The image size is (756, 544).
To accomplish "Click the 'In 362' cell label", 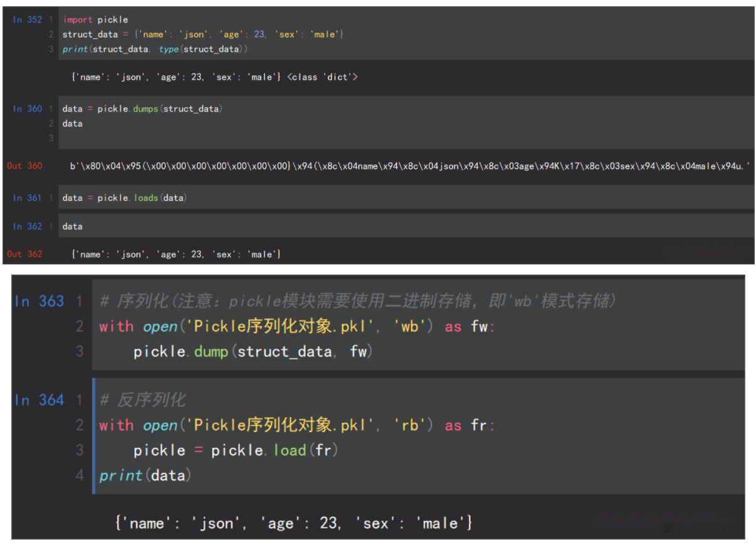I will 27,226.
